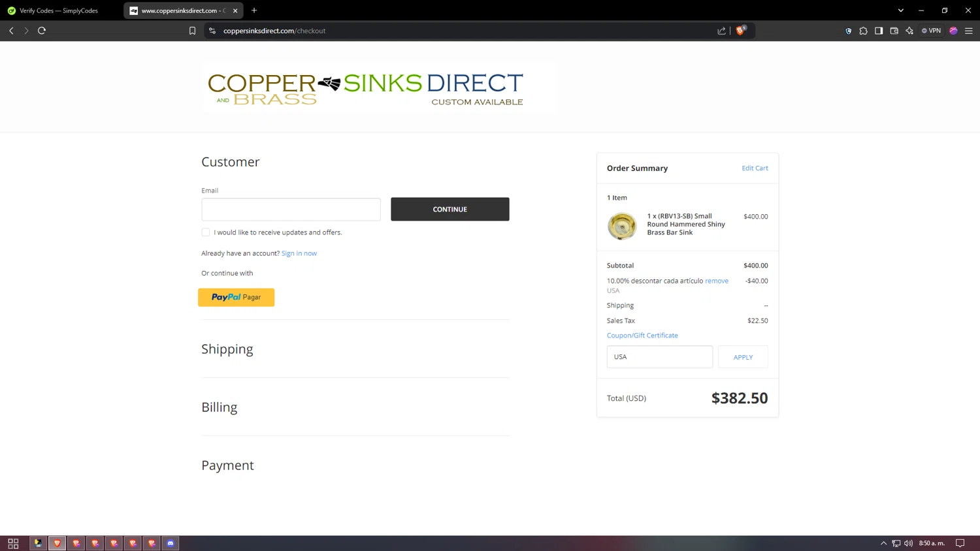Click the CONTINUE button

point(450,210)
